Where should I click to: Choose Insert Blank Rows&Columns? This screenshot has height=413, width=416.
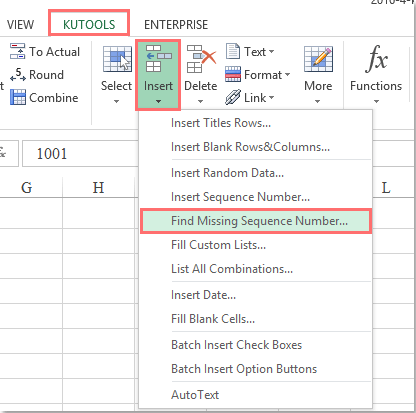pyautogui.click(x=255, y=147)
